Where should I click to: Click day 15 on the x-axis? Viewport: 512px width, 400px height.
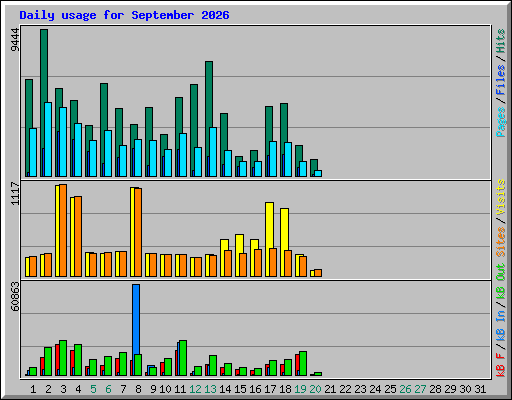[x=240, y=389]
